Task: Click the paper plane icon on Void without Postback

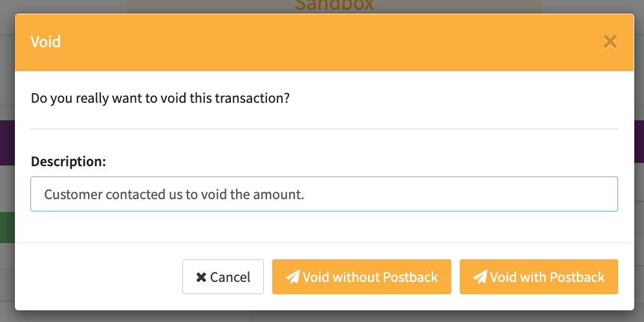Action: click(x=292, y=277)
